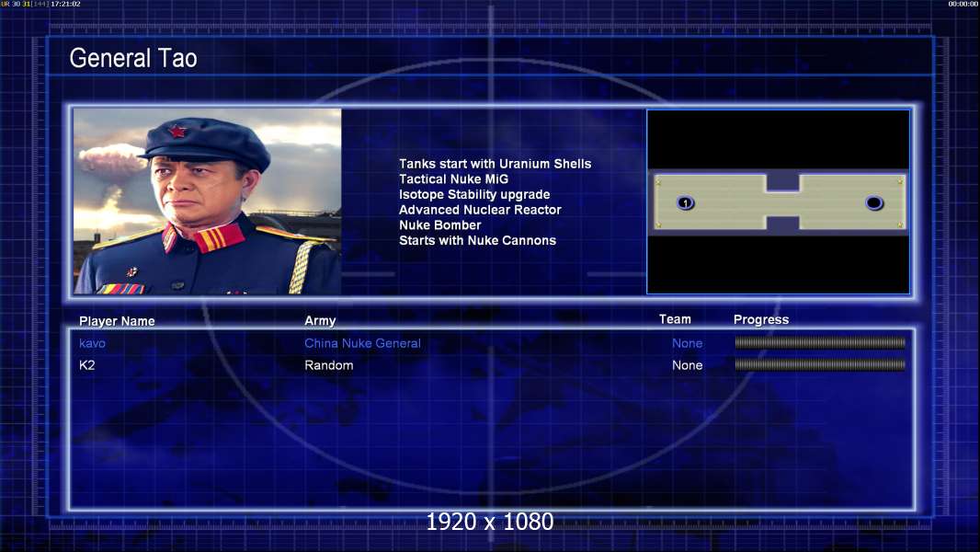Screen dimensions: 980x552
Task: Click the 17:21:02 clock readout
Action: 65,4
